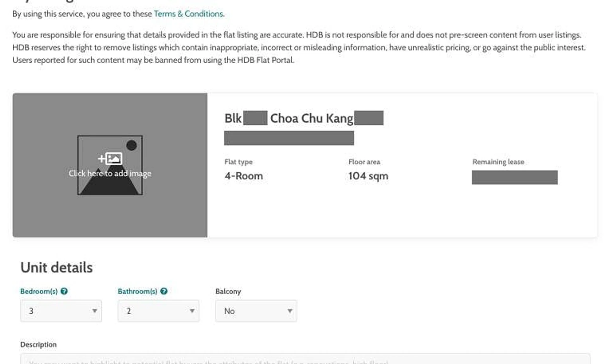Click the Bathroom(s) field label

(x=137, y=291)
